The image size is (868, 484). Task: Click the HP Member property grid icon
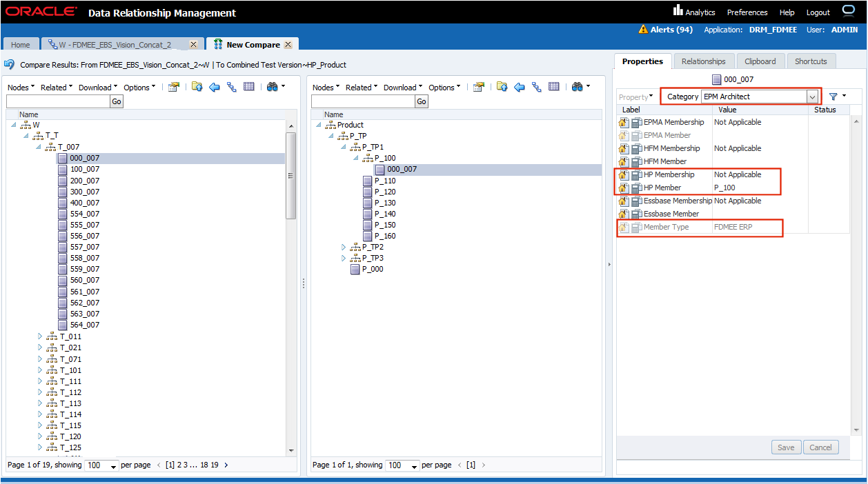coord(635,188)
